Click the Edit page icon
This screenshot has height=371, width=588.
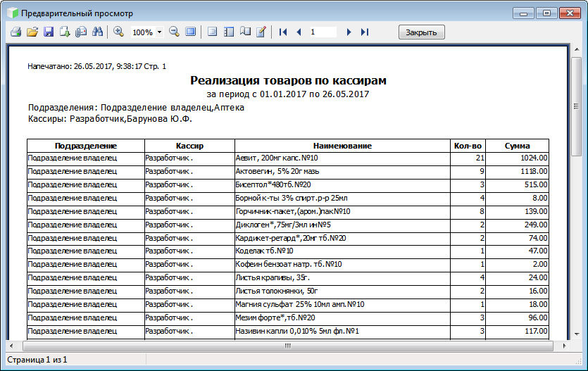261,32
